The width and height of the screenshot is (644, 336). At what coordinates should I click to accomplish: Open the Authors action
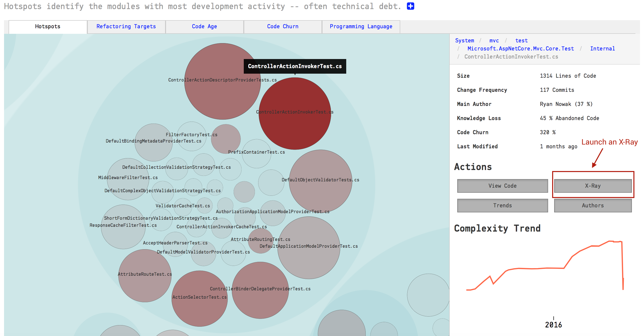pyautogui.click(x=593, y=206)
